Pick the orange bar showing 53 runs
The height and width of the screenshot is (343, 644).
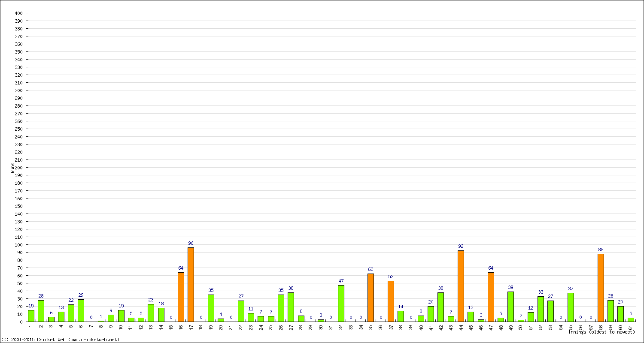coord(391,301)
